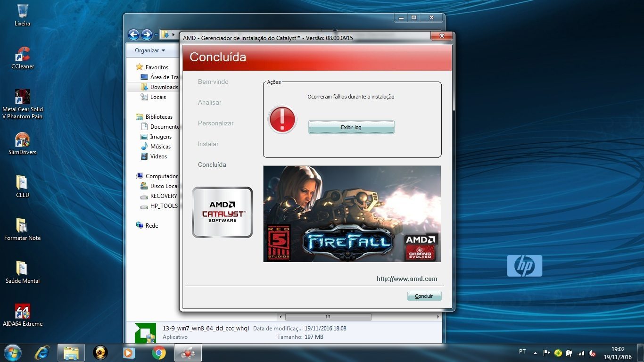Click the Firefall promotional banner

click(352, 214)
